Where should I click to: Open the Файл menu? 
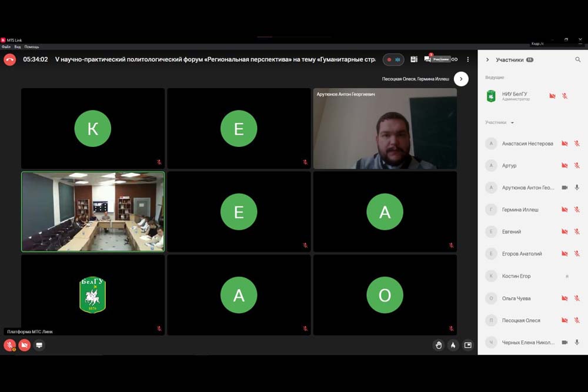(x=6, y=46)
